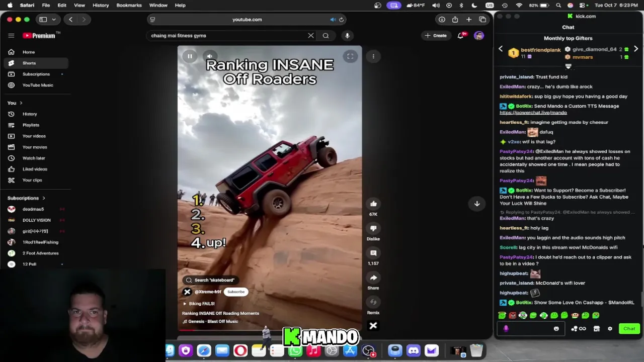Open the History menu in the menu bar
This screenshot has height=362, width=644.
[101, 5]
